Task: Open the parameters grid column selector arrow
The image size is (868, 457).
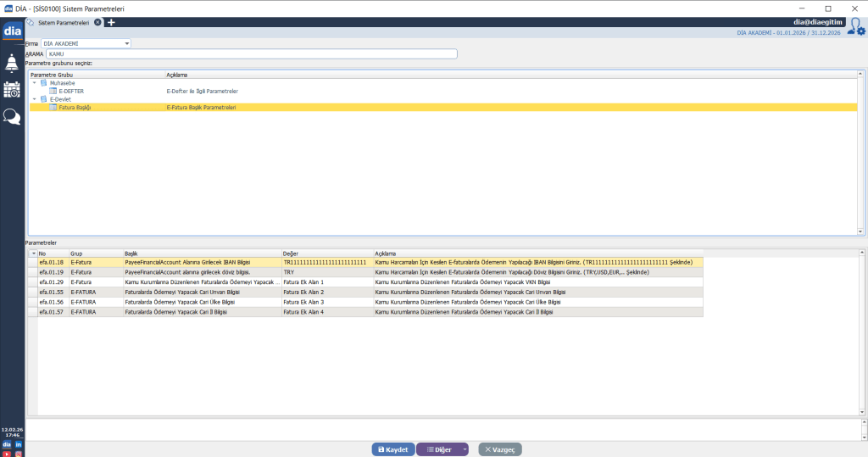Action: pos(33,254)
